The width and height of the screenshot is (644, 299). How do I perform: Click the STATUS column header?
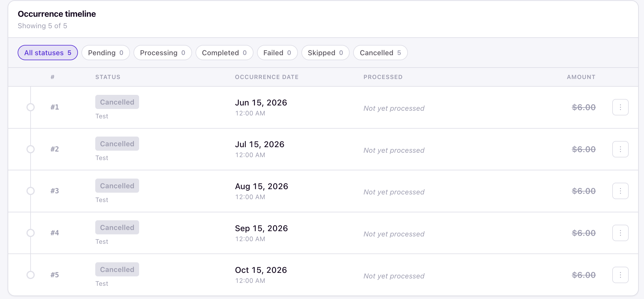click(108, 77)
